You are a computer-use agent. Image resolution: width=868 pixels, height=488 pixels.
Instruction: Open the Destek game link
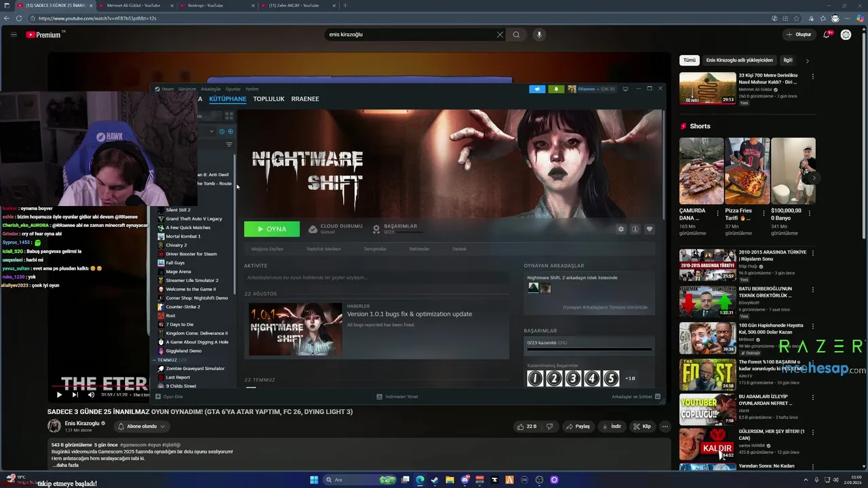(x=459, y=249)
